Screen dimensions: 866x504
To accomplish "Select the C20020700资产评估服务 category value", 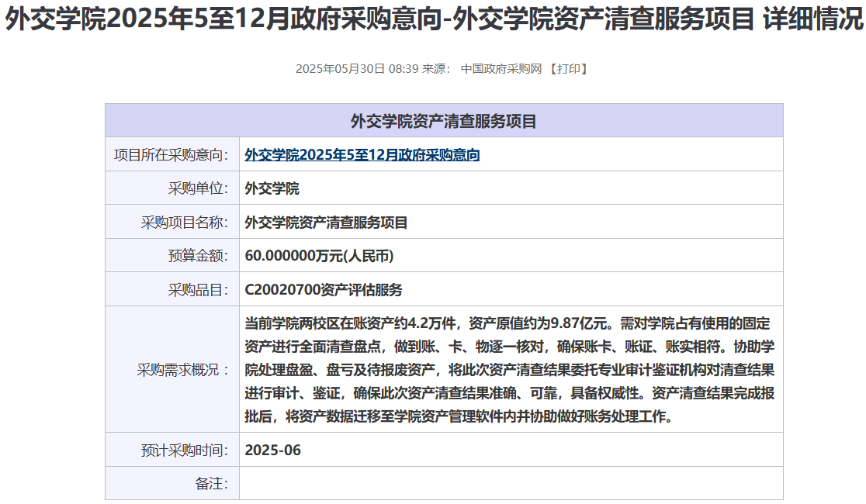I will (324, 290).
